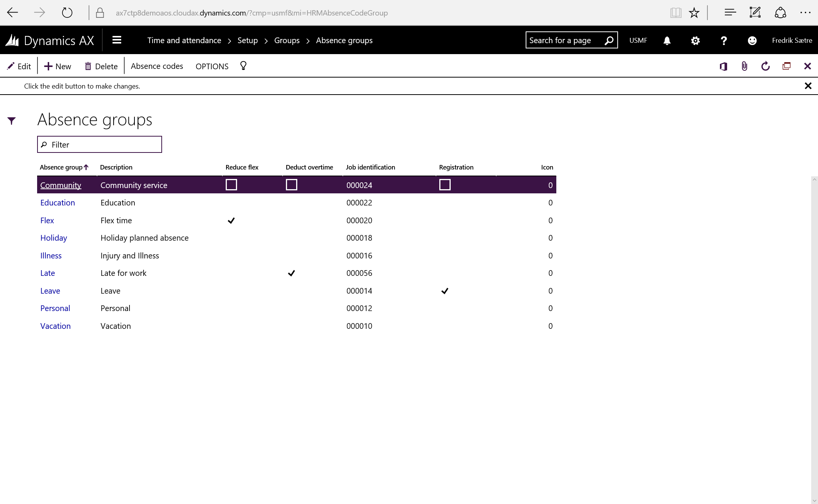Click the help question mark icon
Image resolution: width=818 pixels, height=504 pixels.
(724, 40)
